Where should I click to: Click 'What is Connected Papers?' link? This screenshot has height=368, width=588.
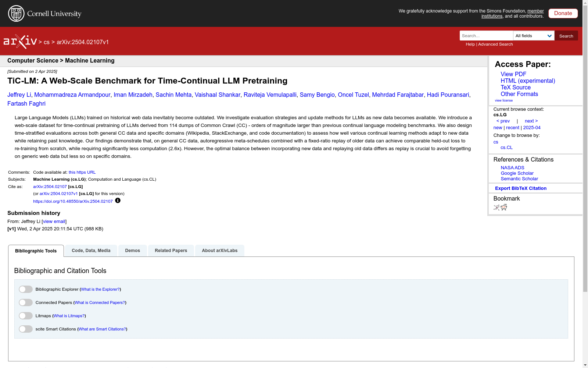point(100,302)
